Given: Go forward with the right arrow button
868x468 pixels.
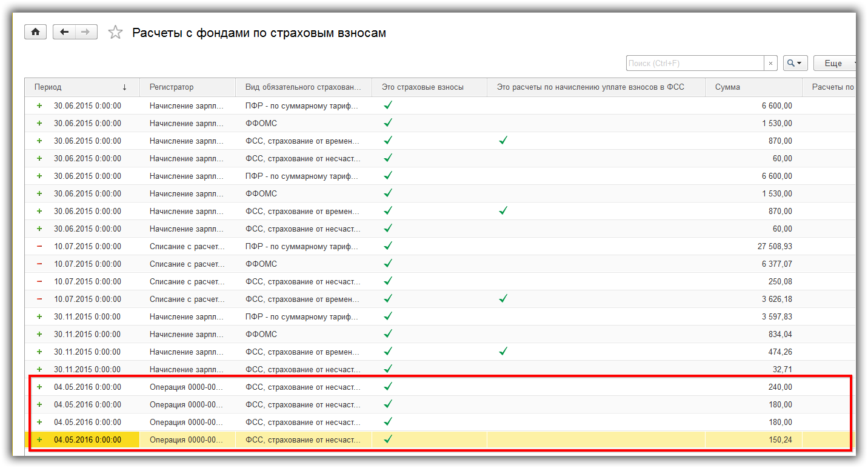Looking at the screenshot, I should pyautogui.click(x=86, y=32).
